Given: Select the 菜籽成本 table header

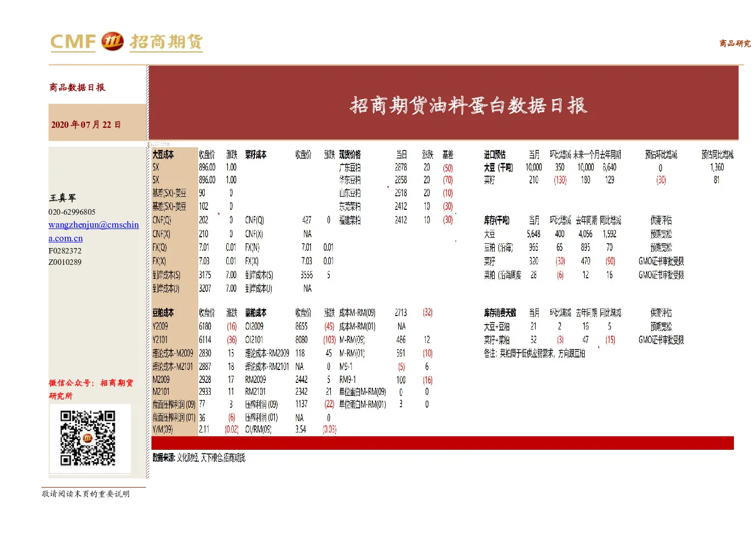Looking at the screenshot, I should [x=255, y=155].
